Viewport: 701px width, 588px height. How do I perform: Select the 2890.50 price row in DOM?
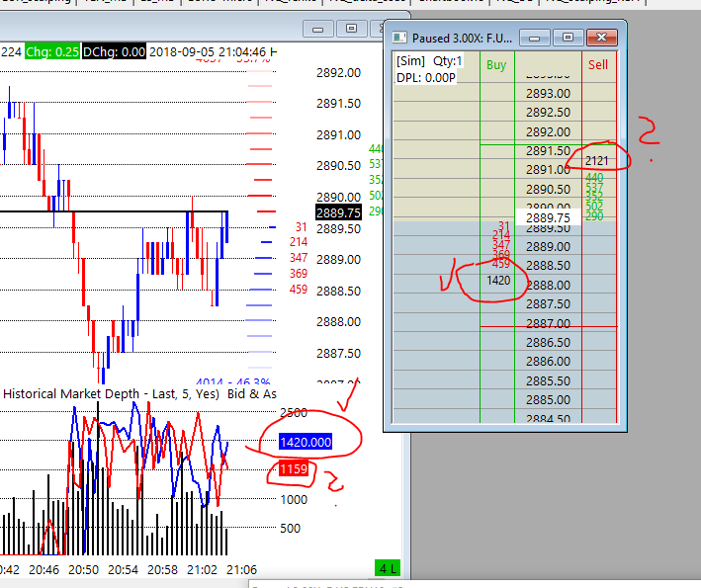(548, 190)
